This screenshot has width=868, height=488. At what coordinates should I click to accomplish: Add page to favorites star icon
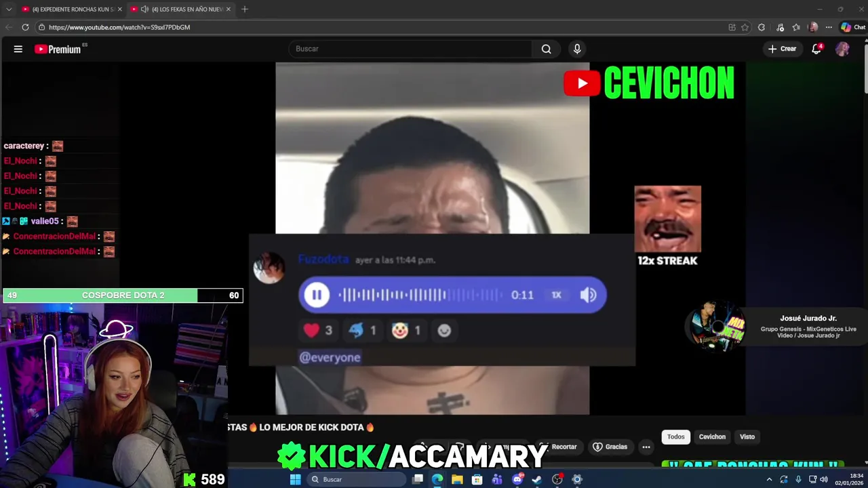(745, 27)
